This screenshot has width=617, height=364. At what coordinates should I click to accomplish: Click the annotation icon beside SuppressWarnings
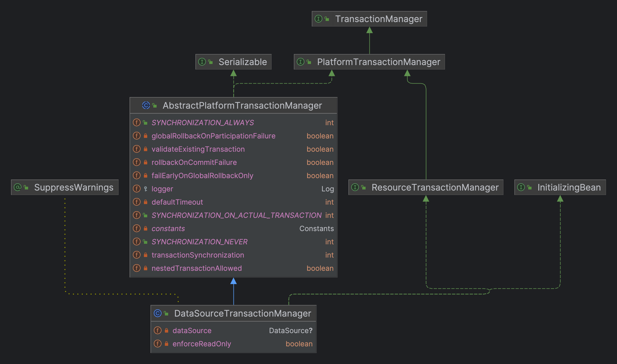[x=18, y=187]
